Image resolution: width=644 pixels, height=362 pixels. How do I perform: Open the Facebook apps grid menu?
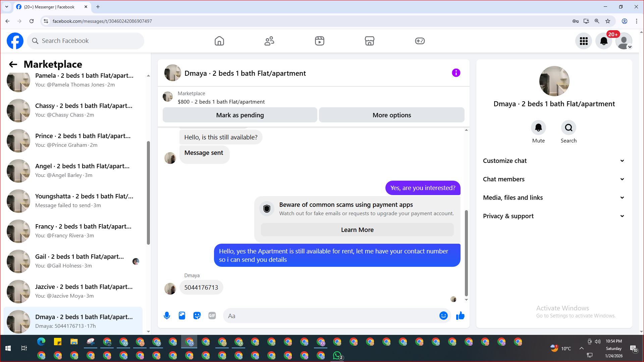(584, 41)
